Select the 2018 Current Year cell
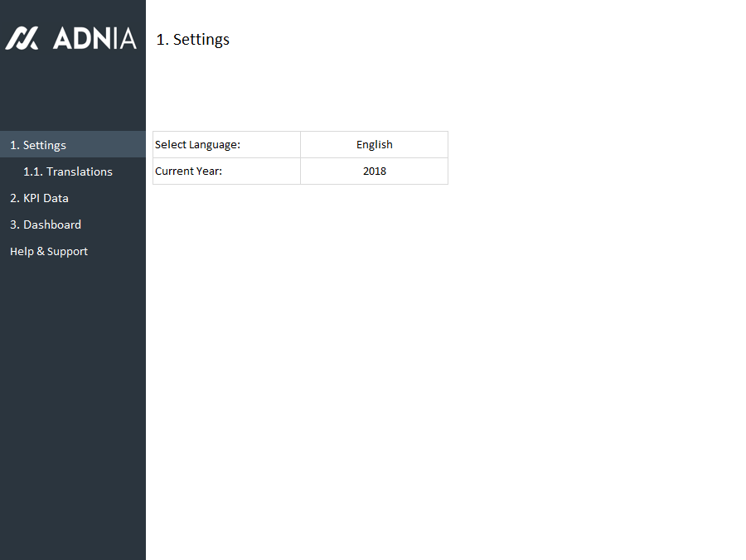The width and height of the screenshot is (746, 560). pyautogui.click(x=374, y=171)
